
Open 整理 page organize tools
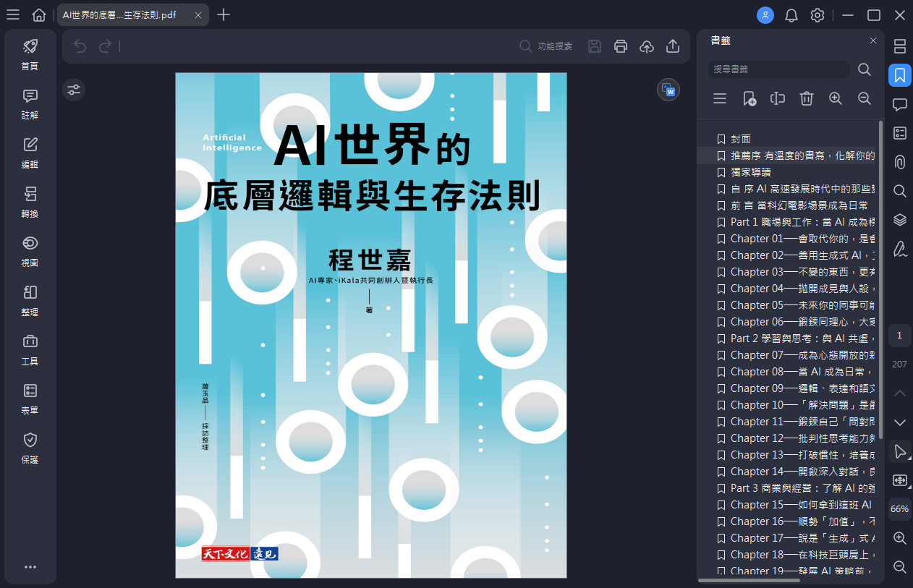pos(30,301)
